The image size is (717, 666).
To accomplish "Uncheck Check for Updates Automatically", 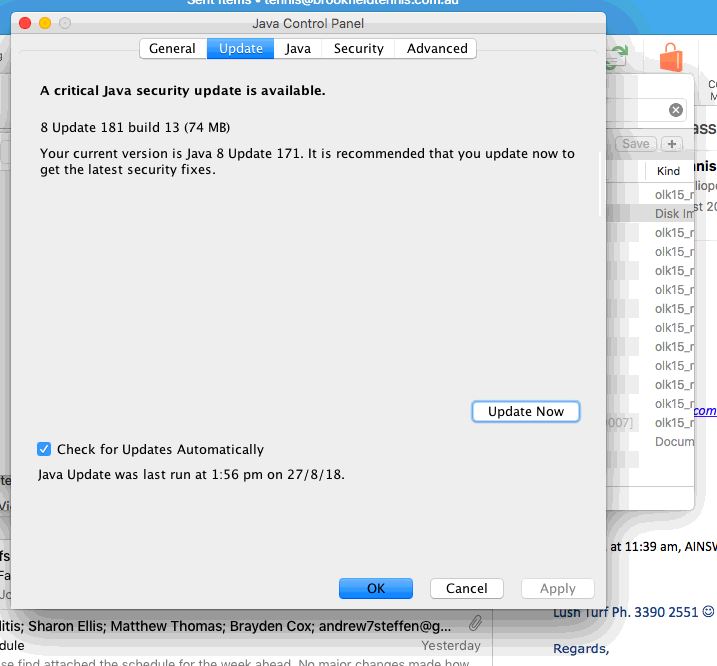I will coord(44,449).
